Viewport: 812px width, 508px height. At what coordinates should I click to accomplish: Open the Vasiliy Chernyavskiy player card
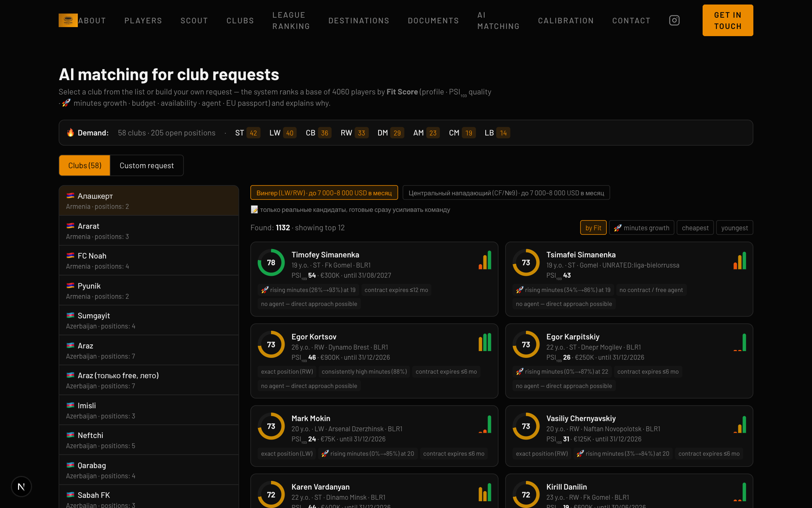(629, 436)
